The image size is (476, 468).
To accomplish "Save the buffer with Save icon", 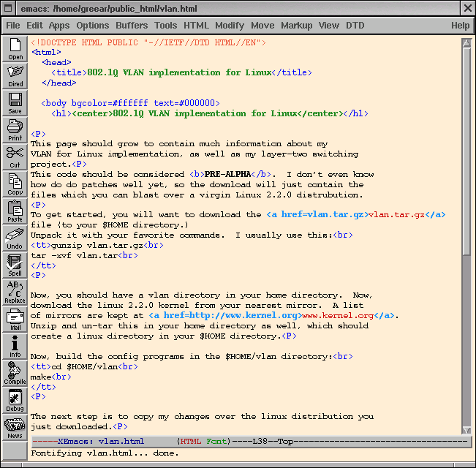I will pos(15,103).
